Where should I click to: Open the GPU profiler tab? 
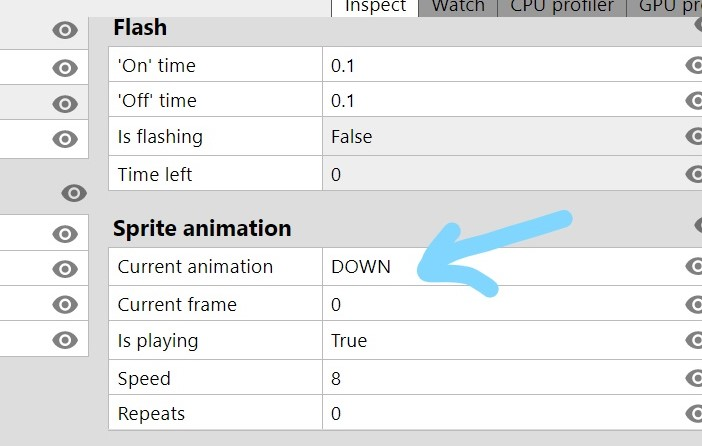[664, 7]
